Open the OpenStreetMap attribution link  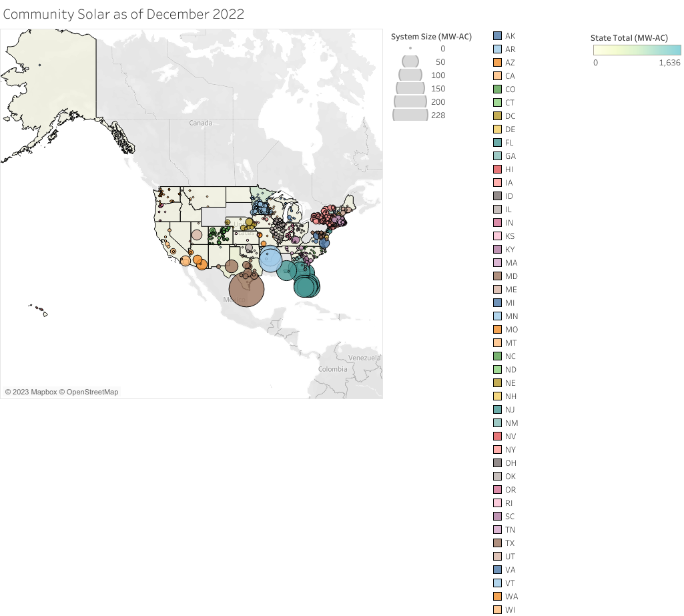[91, 392]
